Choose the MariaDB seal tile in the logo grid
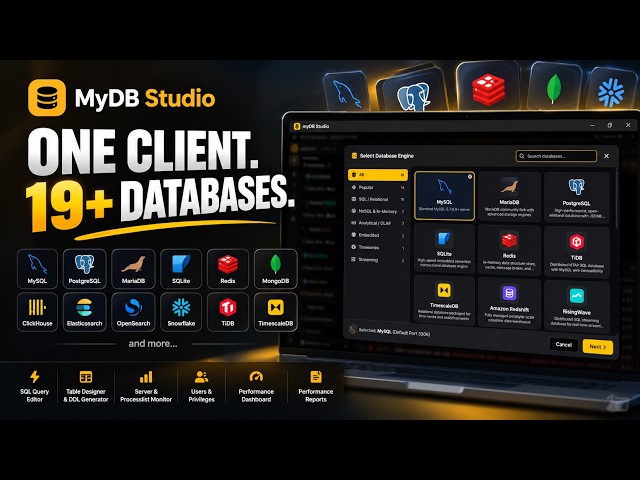The image size is (640, 480). coord(133,269)
